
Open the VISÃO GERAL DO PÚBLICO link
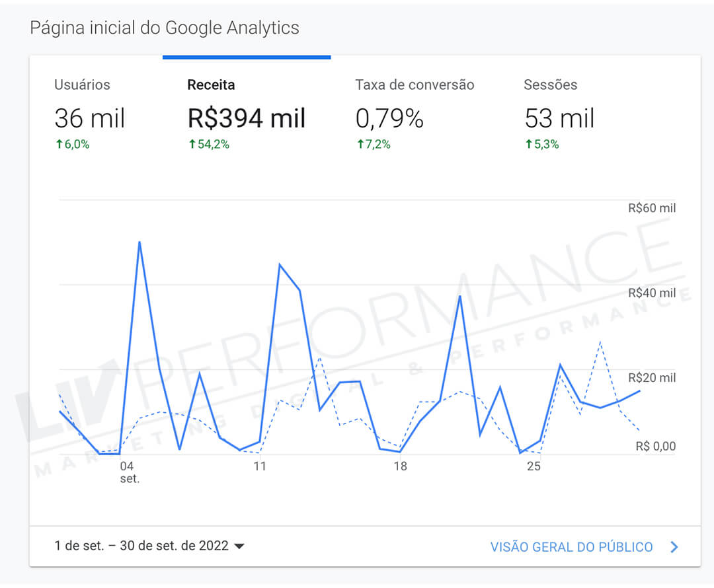571,547
